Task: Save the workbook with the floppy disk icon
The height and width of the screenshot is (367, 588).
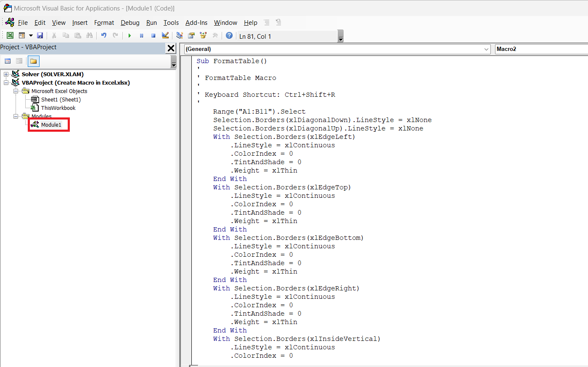Action: click(x=40, y=36)
